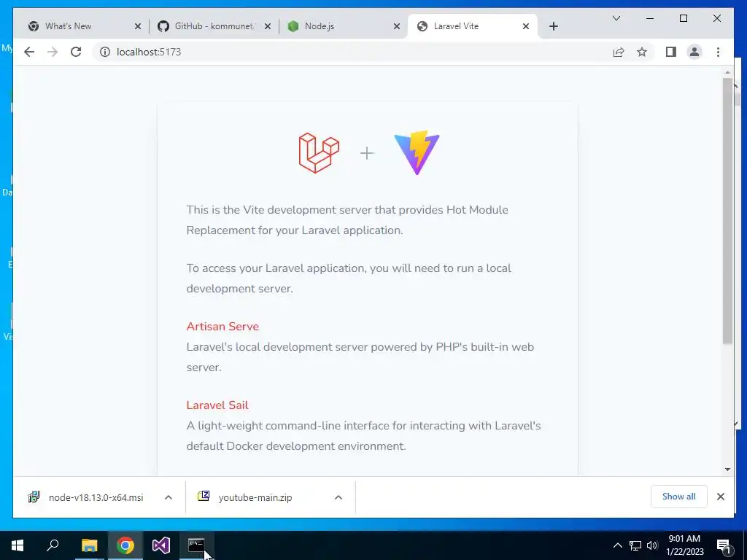The height and width of the screenshot is (560, 747).
Task: Expand options for youtube-main.zip download
Action: point(338,497)
